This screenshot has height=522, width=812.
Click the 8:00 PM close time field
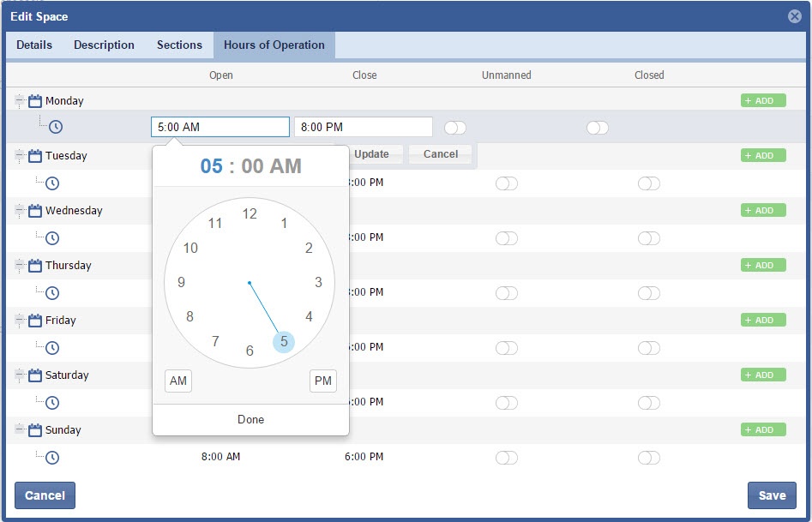click(x=363, y=127)
